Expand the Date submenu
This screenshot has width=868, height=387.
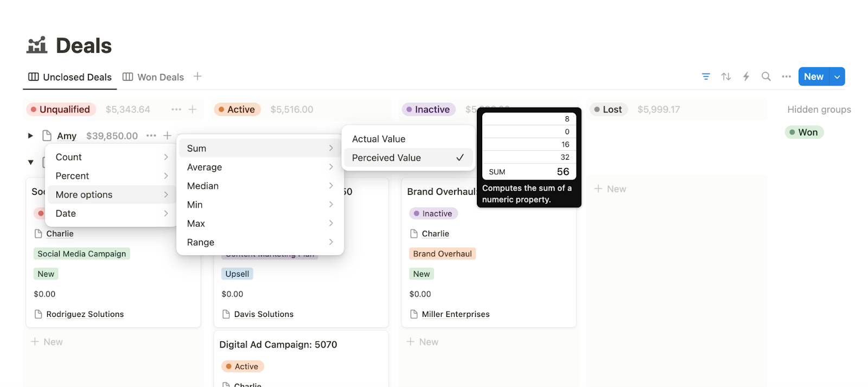click(112, 213)
